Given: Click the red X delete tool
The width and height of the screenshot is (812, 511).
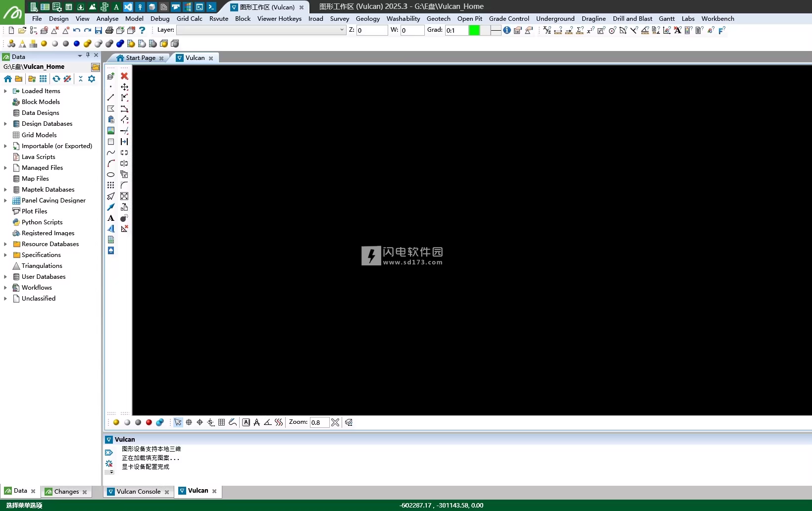Looking at the screenshot, I should (x=124, y=76).
